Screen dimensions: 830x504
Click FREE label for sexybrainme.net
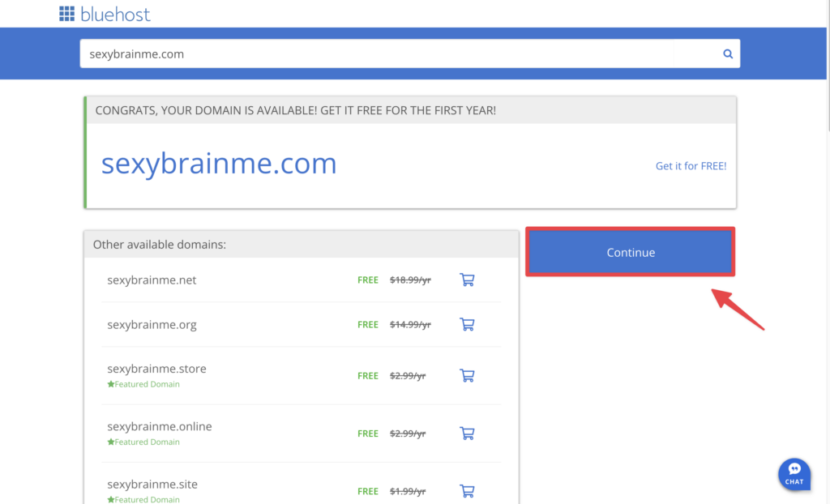pos(368,280)
